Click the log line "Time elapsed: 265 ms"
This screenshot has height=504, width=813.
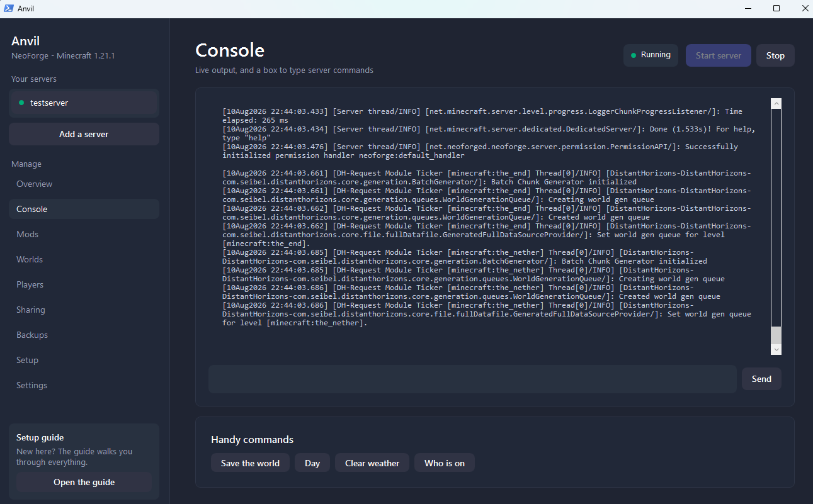click(x=482, y=115)
